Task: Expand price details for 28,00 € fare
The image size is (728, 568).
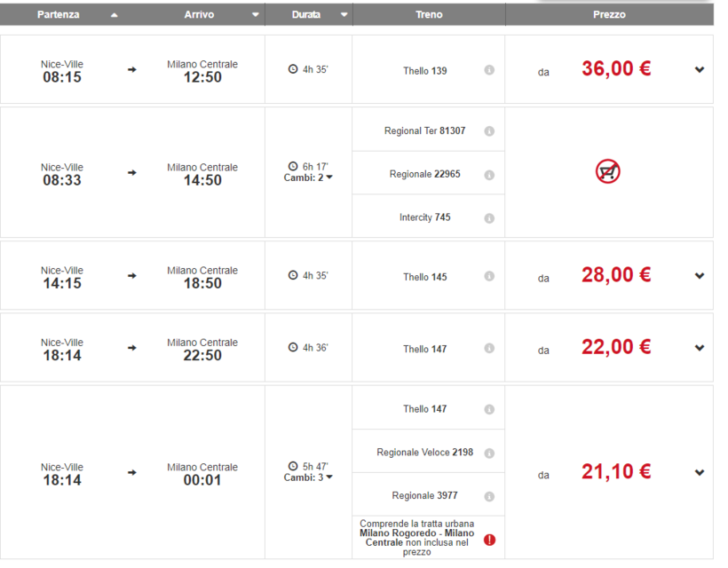Action: pos(700,276)
